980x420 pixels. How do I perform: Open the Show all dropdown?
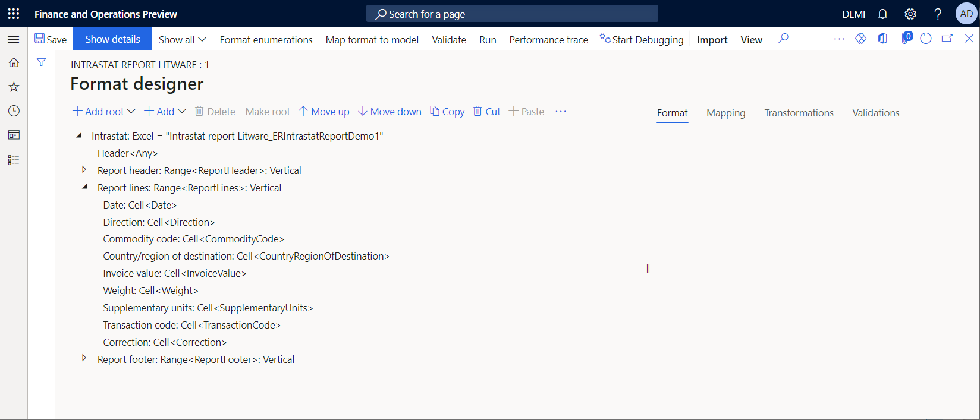pyautogui.click(x=182, y=39)
